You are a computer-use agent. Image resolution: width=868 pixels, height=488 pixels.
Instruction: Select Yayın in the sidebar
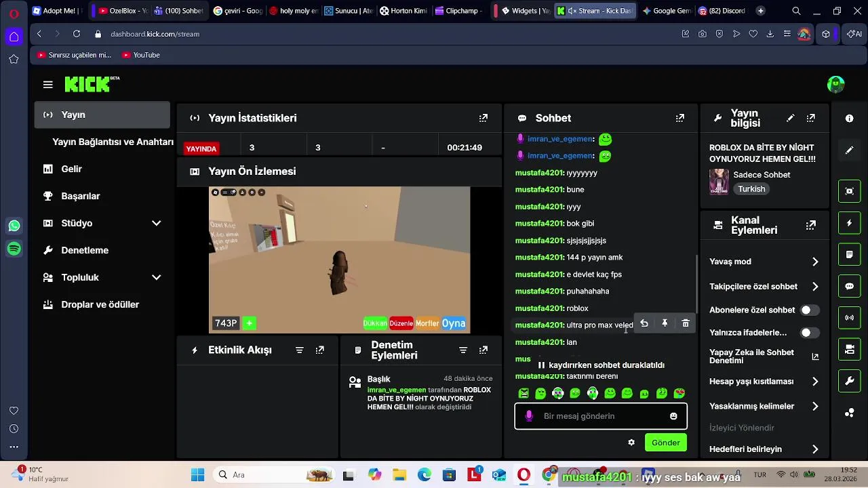click(102, 115)
